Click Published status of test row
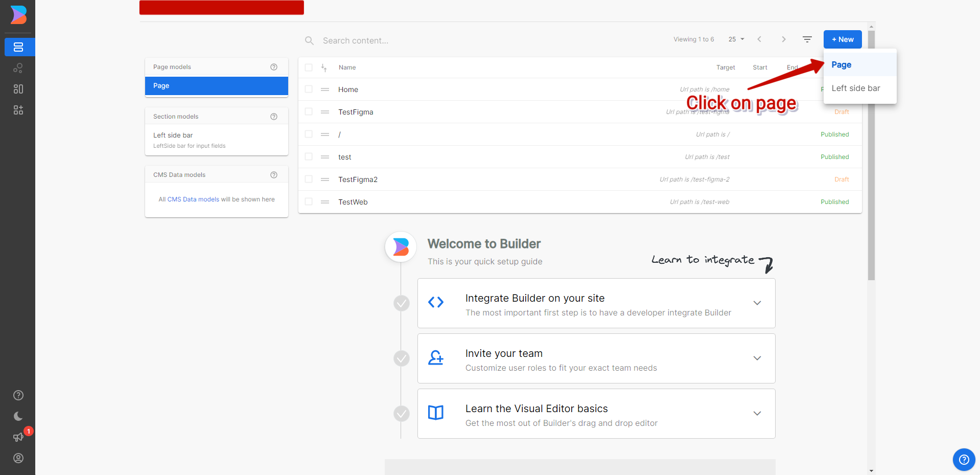Viewport: 980px width, 475px height. (835, 157)
